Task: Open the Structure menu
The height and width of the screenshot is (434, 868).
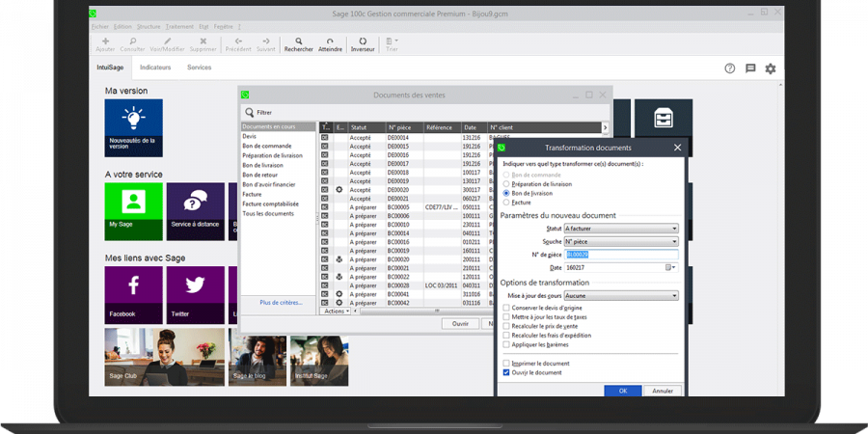Action: [x=149, y=27]
